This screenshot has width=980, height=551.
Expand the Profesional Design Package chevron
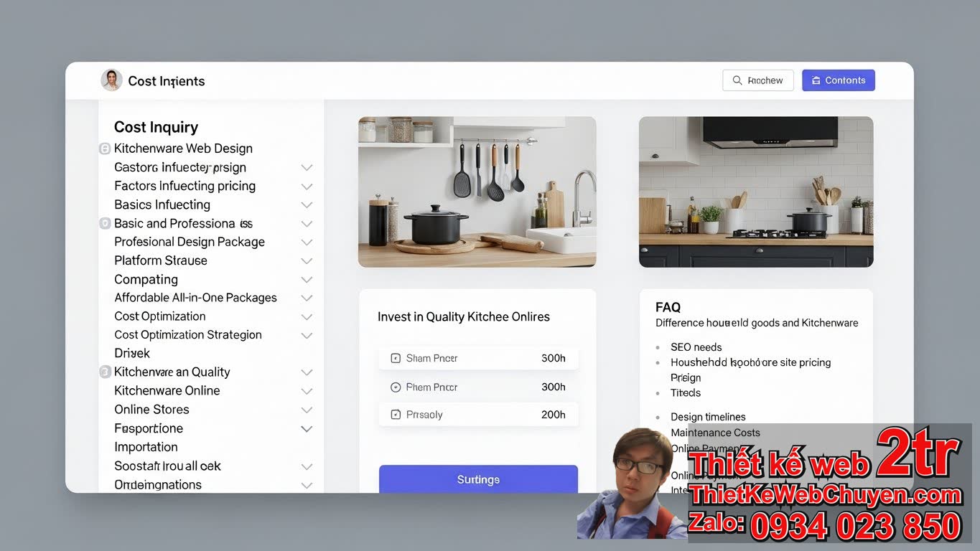pyautogui.click(x=307, y=242)
